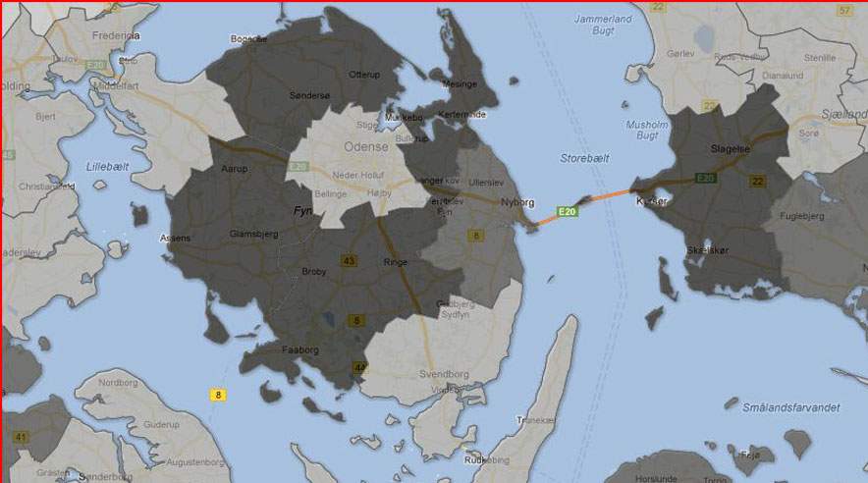This screenshot has height=483, width=868.
Task: Select the Kerteminde town label
Action: coord(462,115)
